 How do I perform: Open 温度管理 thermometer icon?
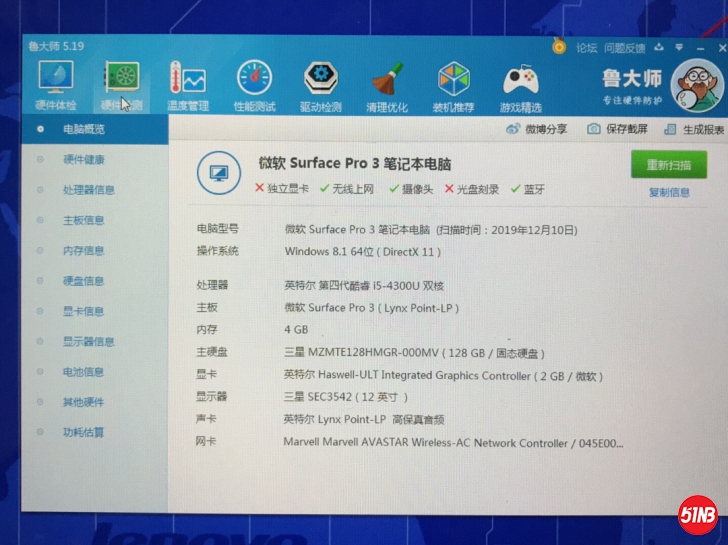(x=187, y=80)
